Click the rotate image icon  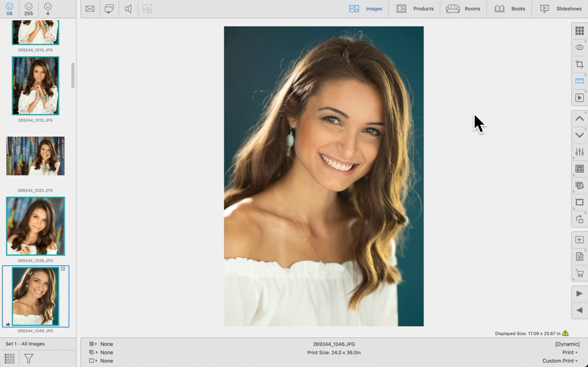(579, 219)
